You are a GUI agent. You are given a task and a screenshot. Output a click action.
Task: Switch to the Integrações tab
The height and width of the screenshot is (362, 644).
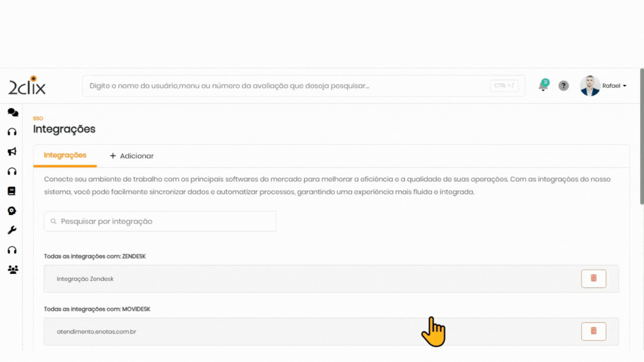[x=65, y=155]
